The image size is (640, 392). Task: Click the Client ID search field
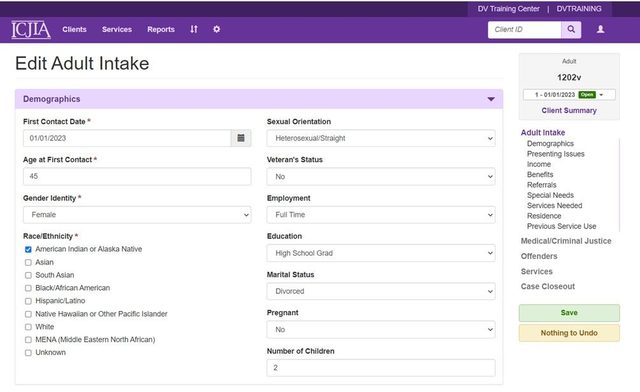tap(524, 29)
